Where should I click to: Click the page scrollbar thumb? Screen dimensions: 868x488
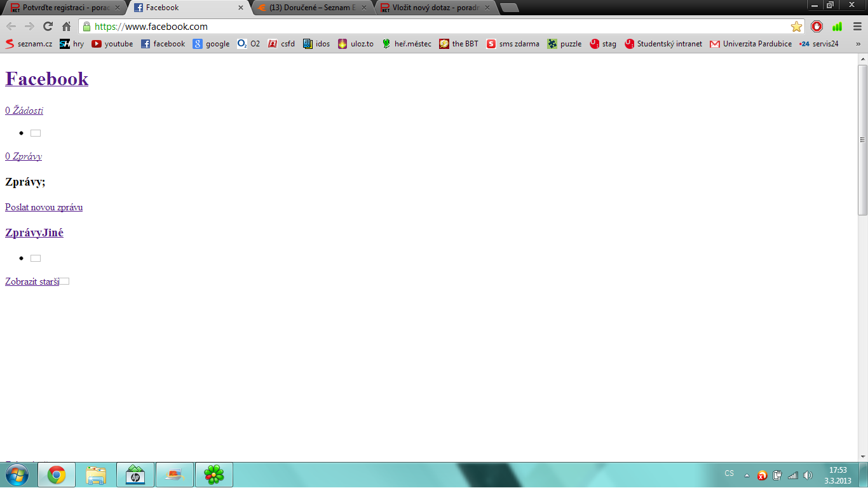click(x=862, y=140)
